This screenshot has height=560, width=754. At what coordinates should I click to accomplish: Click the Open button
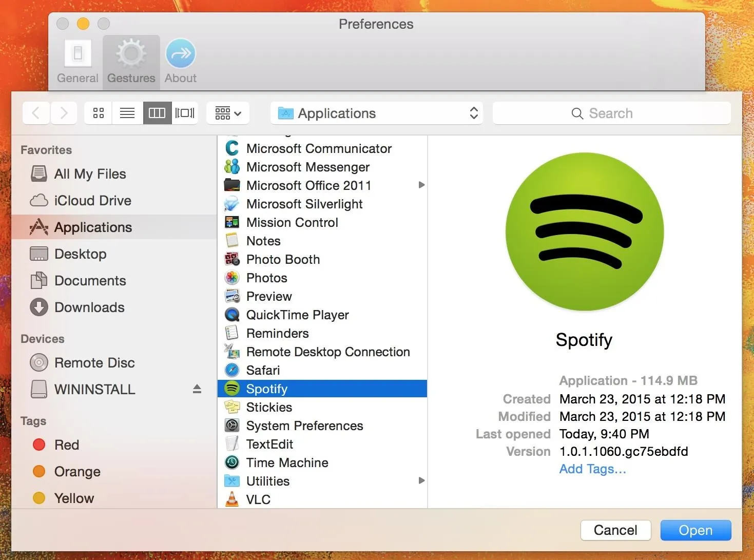pyautogui.click(x=695, y=530)
